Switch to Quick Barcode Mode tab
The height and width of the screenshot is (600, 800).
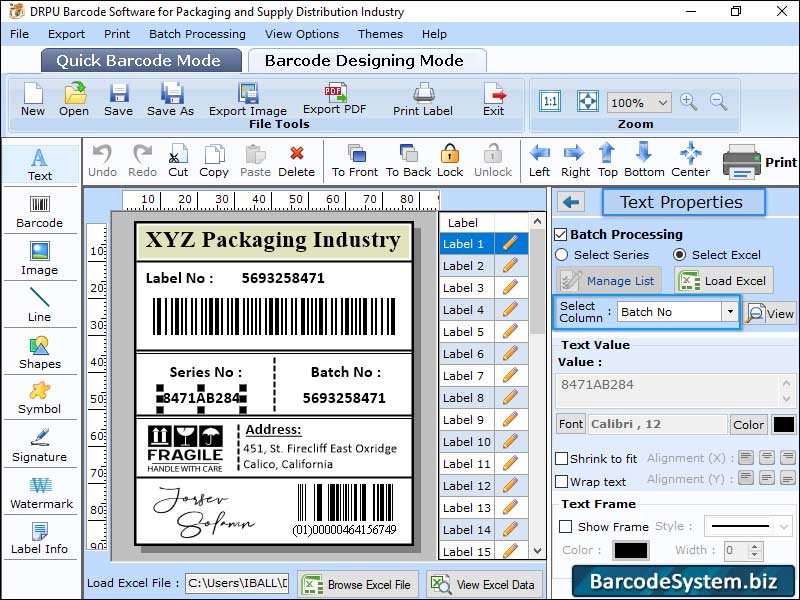pos(141,61)
